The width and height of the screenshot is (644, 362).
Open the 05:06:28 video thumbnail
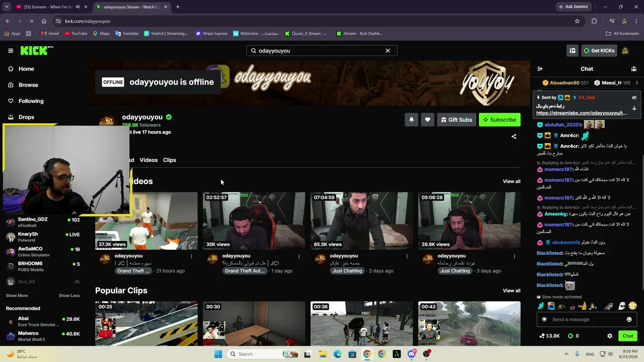coord(469,221)
